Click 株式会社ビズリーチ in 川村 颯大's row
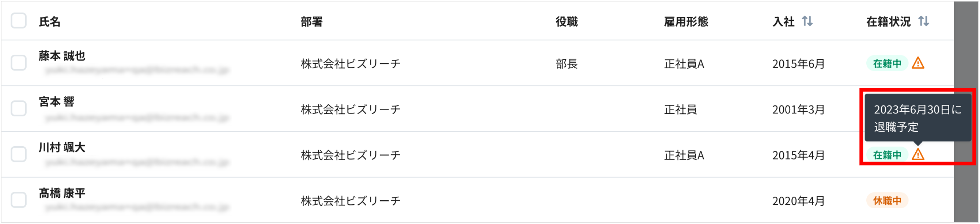This screenshot has height=224, width=980. [350, 155]
